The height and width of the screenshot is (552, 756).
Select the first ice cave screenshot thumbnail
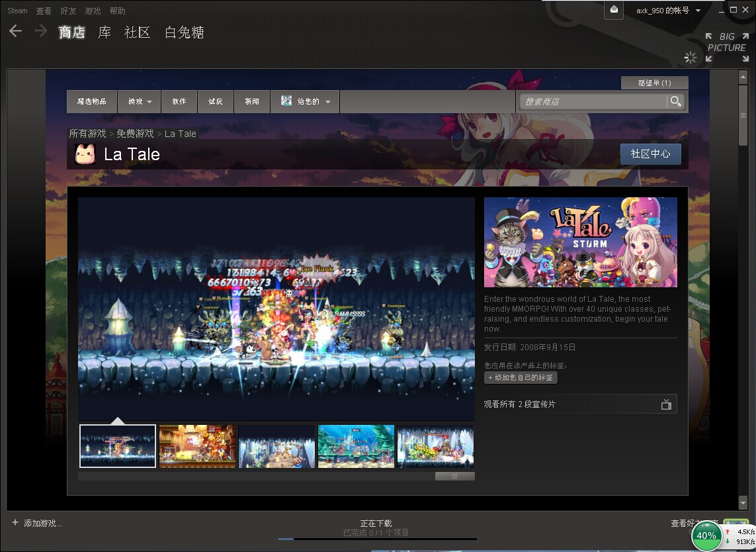(118, 446)
